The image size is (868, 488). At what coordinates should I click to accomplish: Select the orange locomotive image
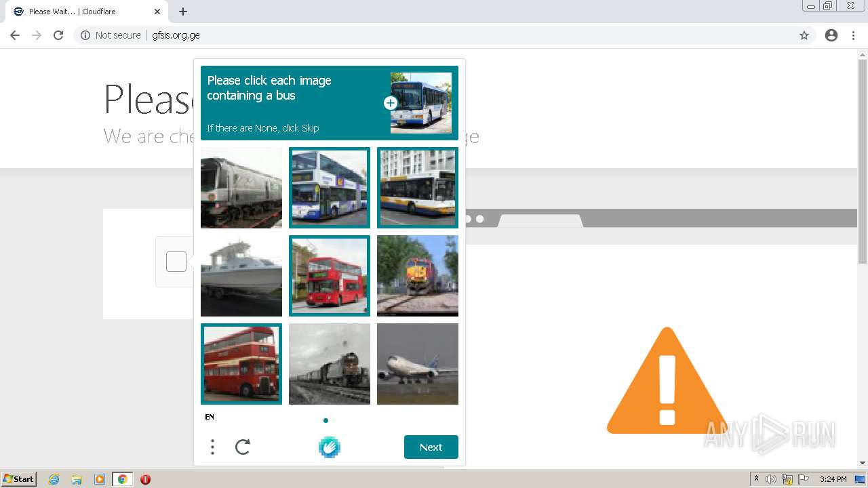418,276
